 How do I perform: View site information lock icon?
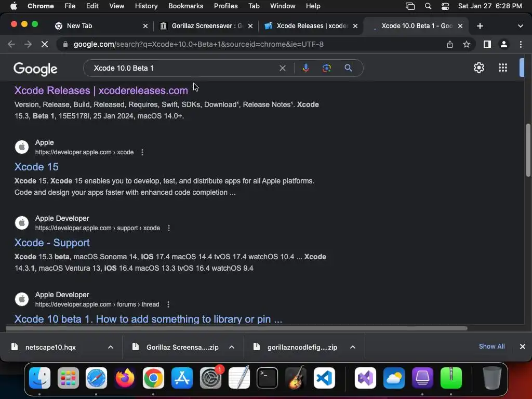[65, 44]
